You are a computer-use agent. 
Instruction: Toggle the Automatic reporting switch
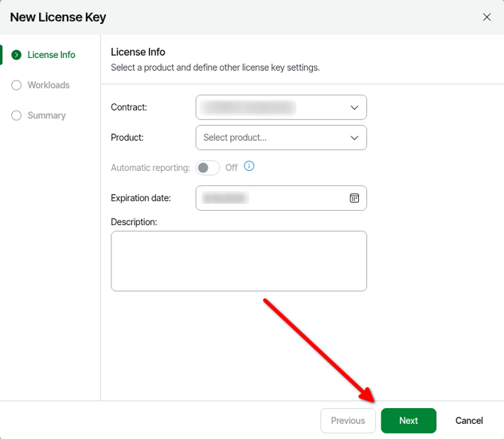click(x=208, y=168)
